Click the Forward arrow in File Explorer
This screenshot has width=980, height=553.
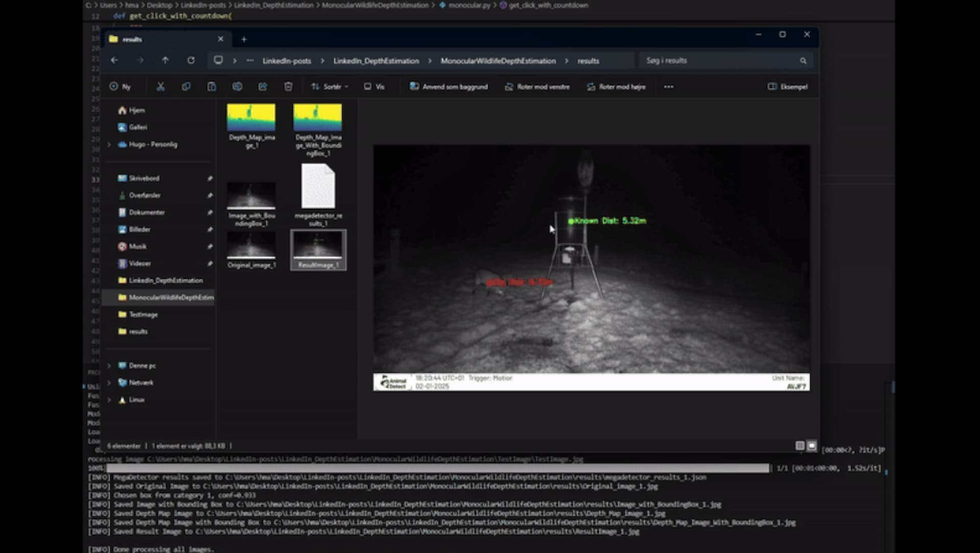tap(140, 60)
